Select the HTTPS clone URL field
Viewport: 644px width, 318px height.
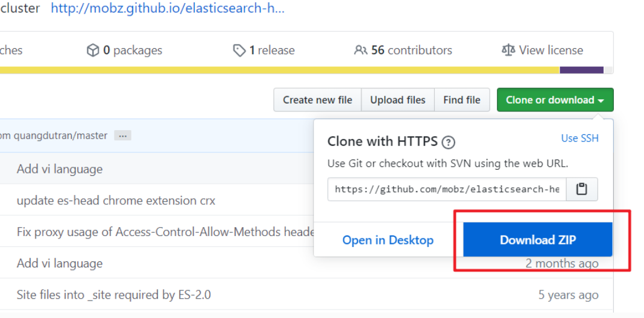tap(447, 189)
